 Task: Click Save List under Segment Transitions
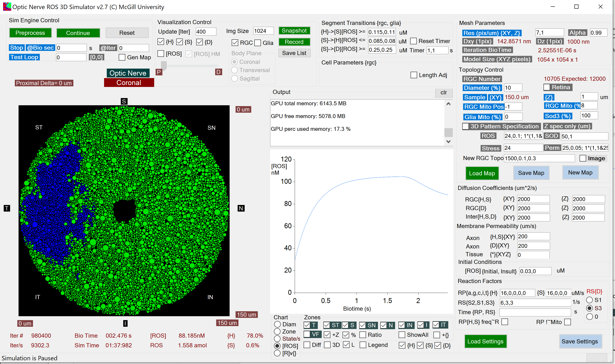(294, 53)
